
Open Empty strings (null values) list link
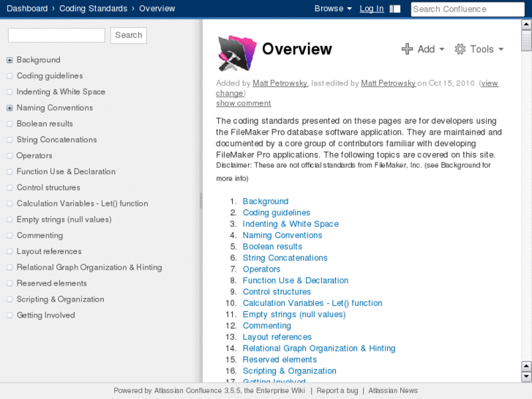(294, 315)
